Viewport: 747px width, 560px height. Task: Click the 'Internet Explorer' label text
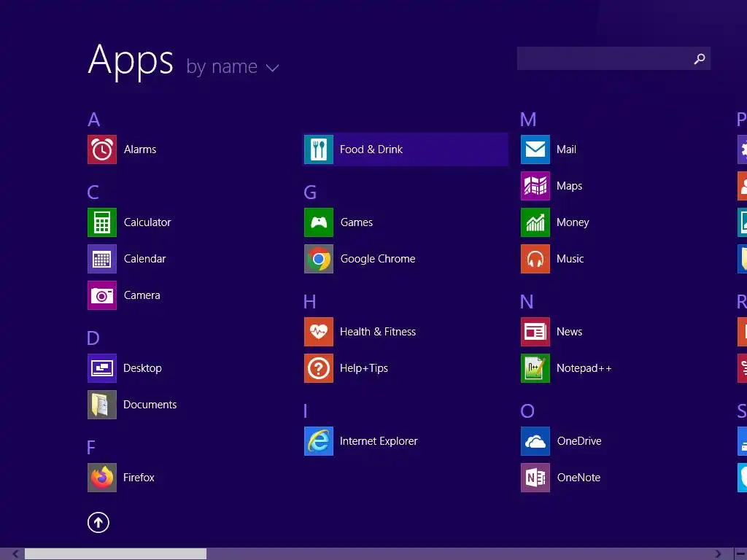(379, 441)
